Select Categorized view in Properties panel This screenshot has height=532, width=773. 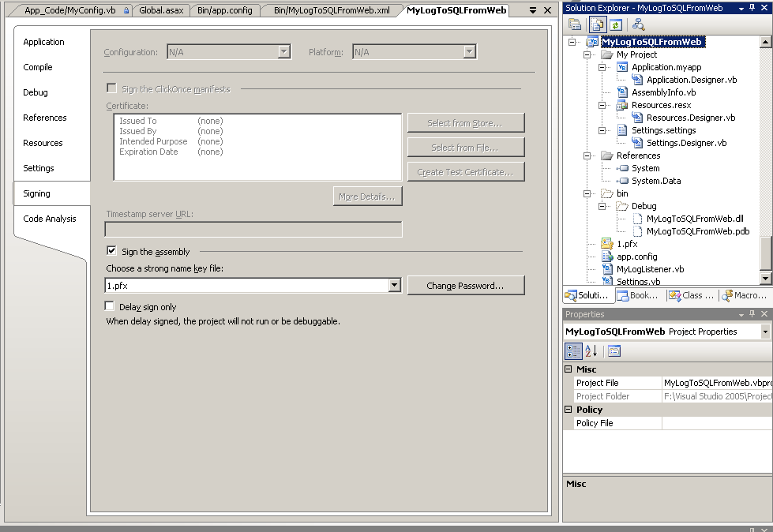pos(573,350)
